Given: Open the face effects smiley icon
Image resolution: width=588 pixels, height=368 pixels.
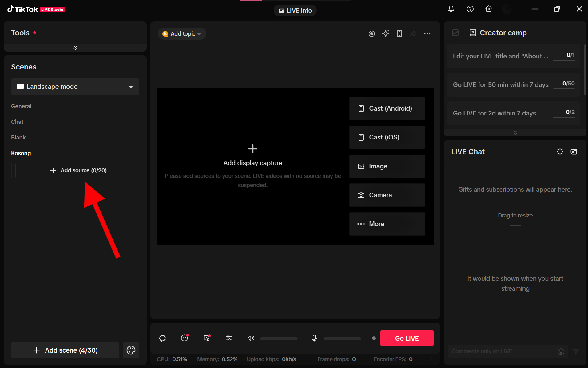Looking at the screenshot, I should coord(185,338).
